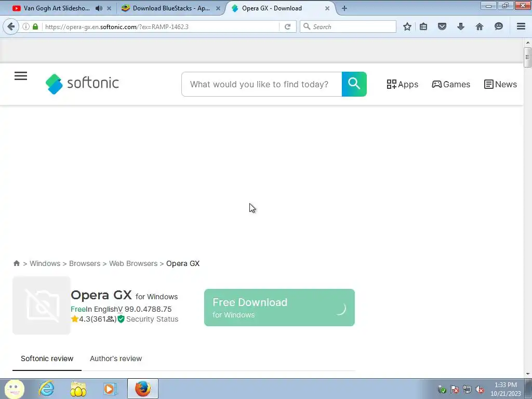Screen dimensions: 532x399
Task: Open the Games section
Action: [451, 84]
